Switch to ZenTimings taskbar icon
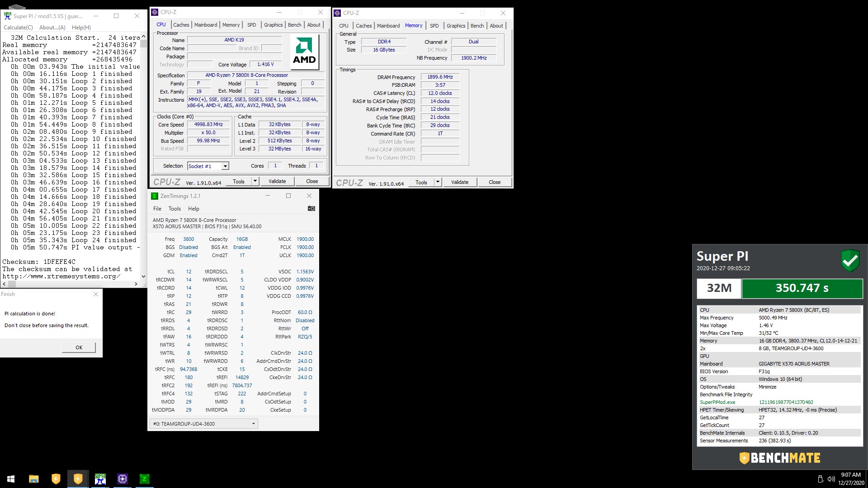 coord(144,479)
